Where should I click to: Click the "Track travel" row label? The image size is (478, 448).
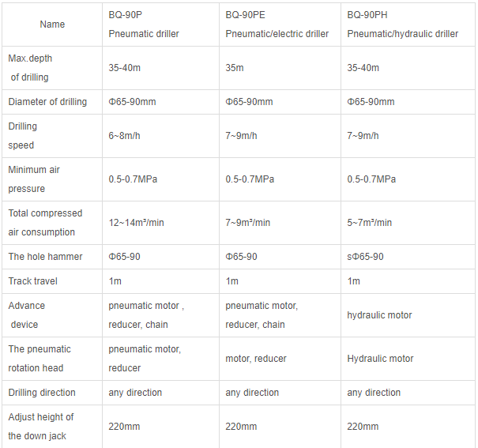click(32, 281)
